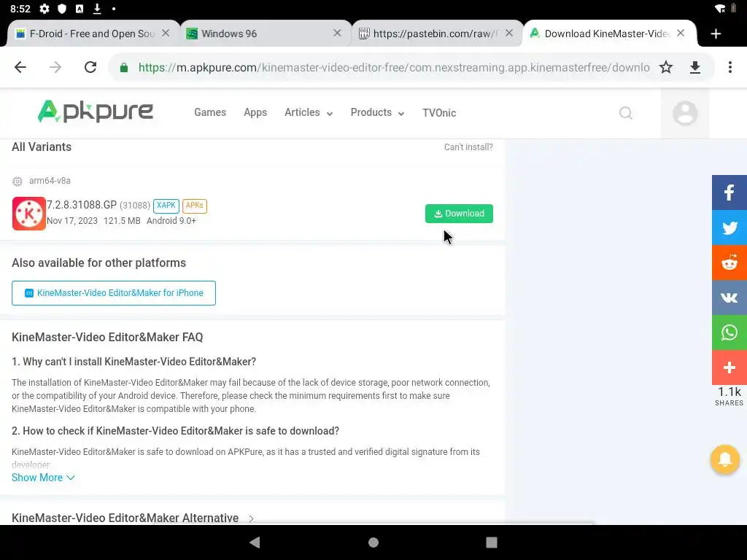Click the APKs badge
This screenshot has width=747, height=560.
[194, 205]
